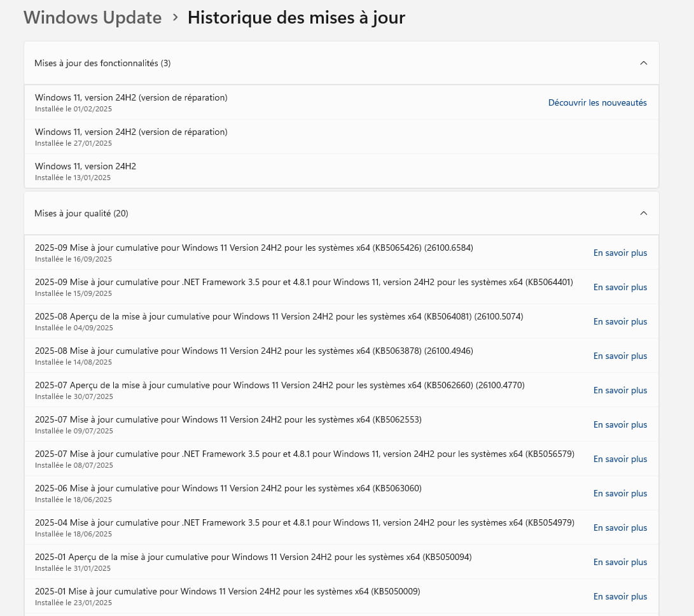Select the KB5050094 preview update title
The image size is (694, 616).
pos(253,557)
